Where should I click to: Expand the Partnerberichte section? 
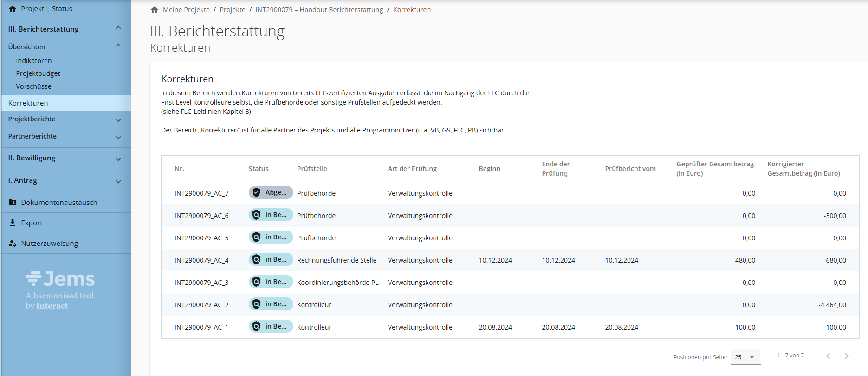point(118,137)
